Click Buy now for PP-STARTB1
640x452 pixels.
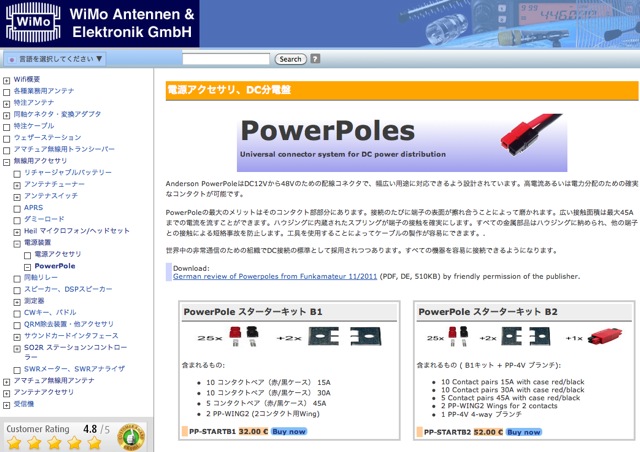point(289,432)
